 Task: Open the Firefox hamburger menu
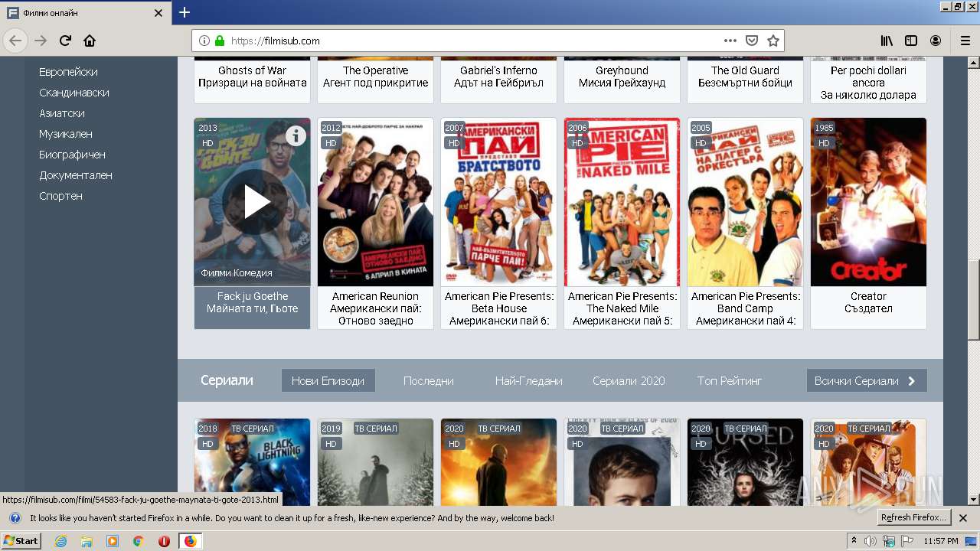tap(965, 41)
